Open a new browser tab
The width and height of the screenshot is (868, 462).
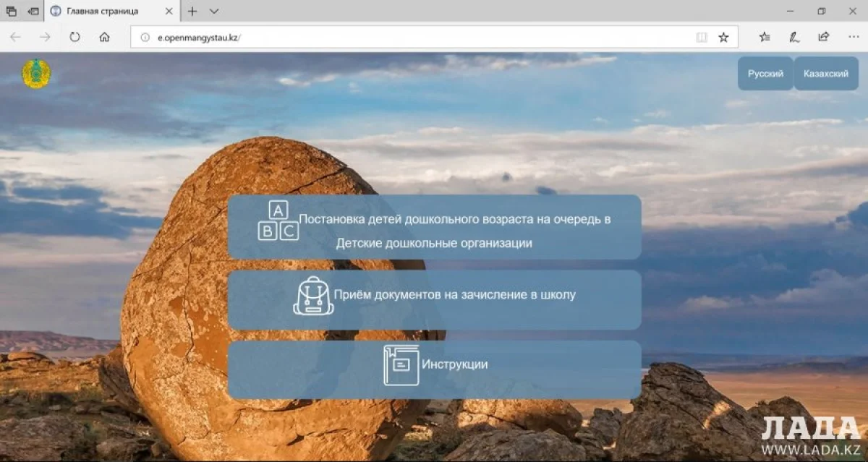click(x=191, y=12)
